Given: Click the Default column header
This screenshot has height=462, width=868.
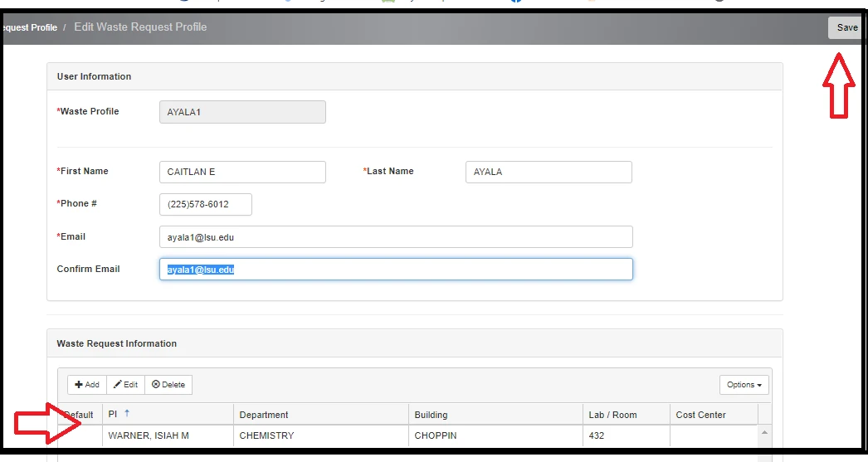Looking at the screenshot, I should tap(80, 415).
